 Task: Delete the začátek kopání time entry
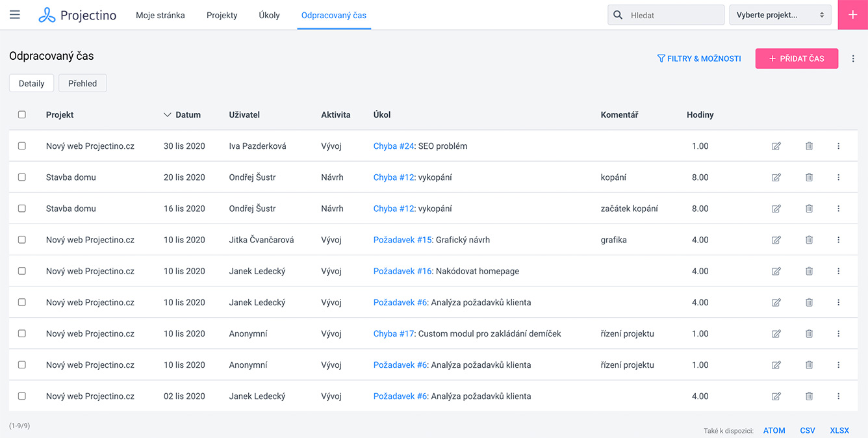(809, 209)
